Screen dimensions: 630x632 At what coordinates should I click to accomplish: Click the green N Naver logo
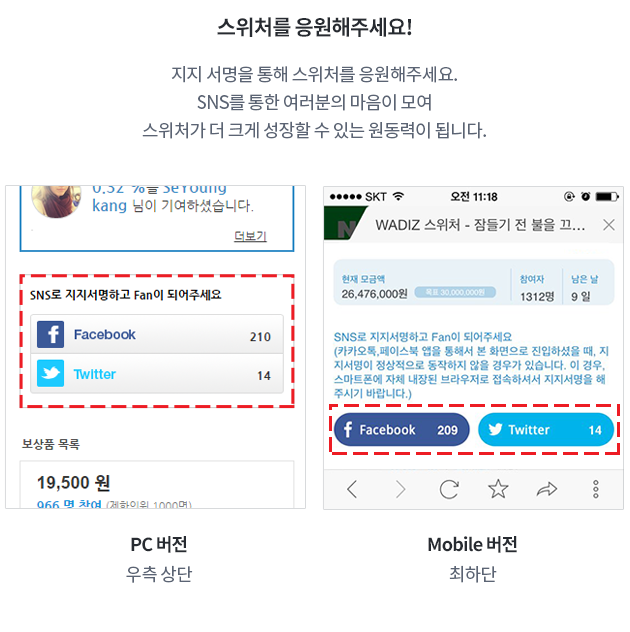[344, 223]
